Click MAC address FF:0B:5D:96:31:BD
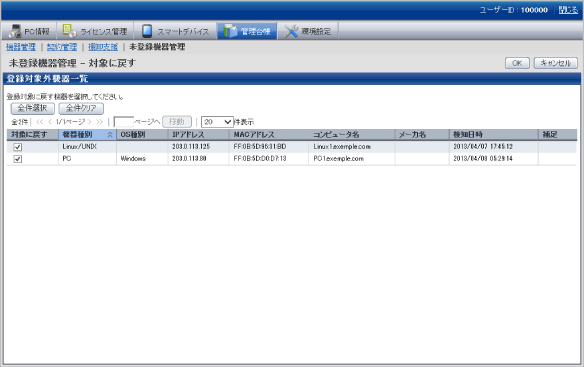Image resolution: width=584 pixels, height=367 pixels. tap(260, 147)
